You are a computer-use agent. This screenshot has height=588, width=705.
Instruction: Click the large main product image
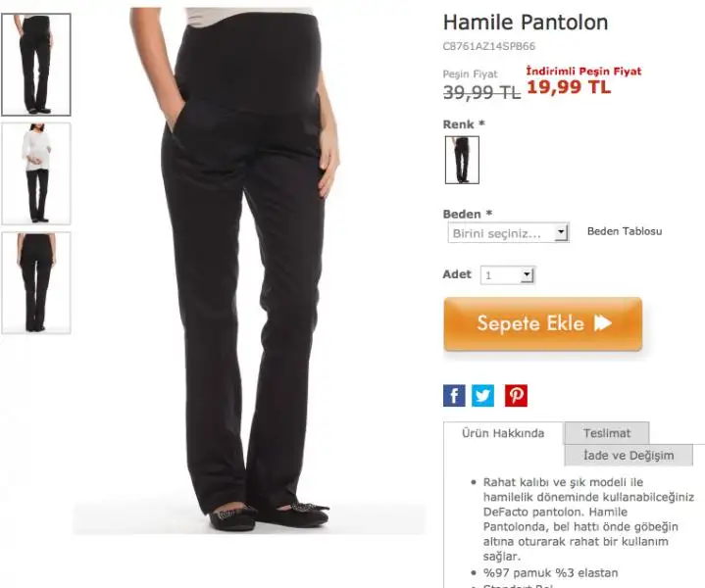click(x=249, y=270)
